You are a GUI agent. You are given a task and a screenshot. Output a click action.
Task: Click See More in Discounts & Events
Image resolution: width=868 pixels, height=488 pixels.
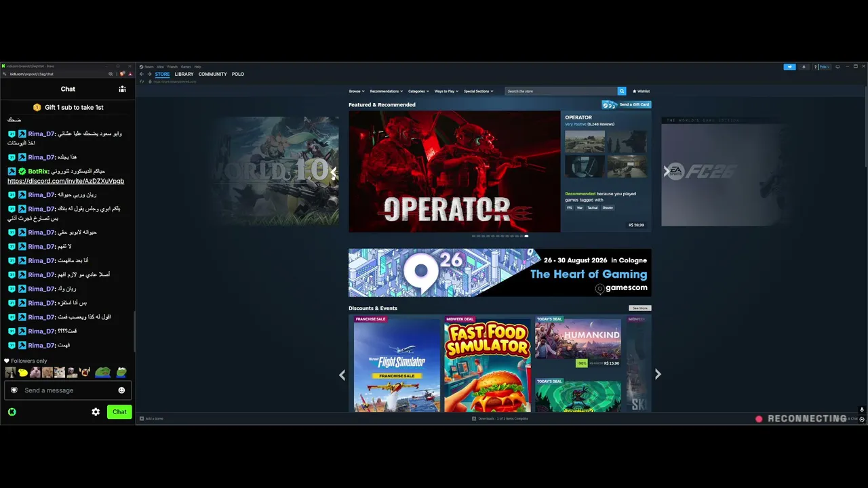click(x=639, y=308)
